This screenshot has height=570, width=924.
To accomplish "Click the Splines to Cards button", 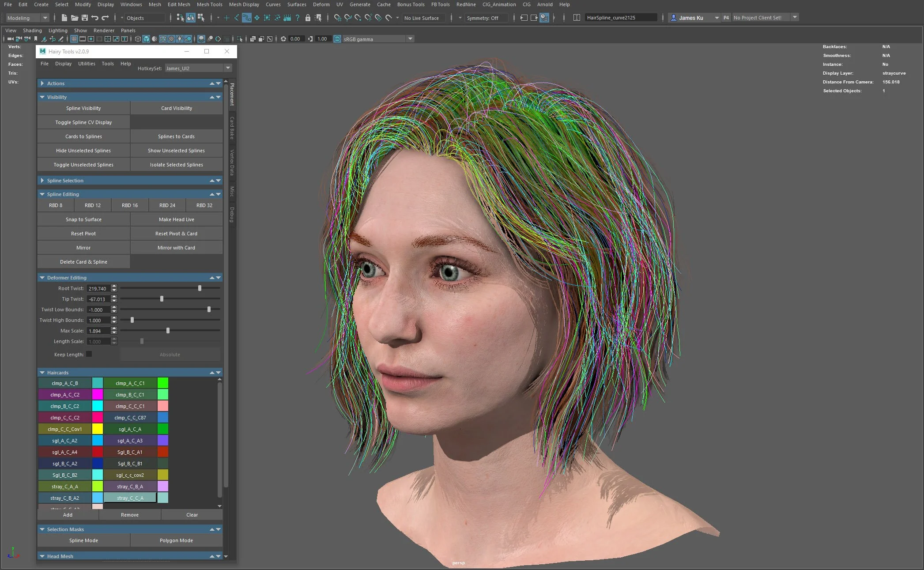I will pyautogui.click(x=176, y=136).
